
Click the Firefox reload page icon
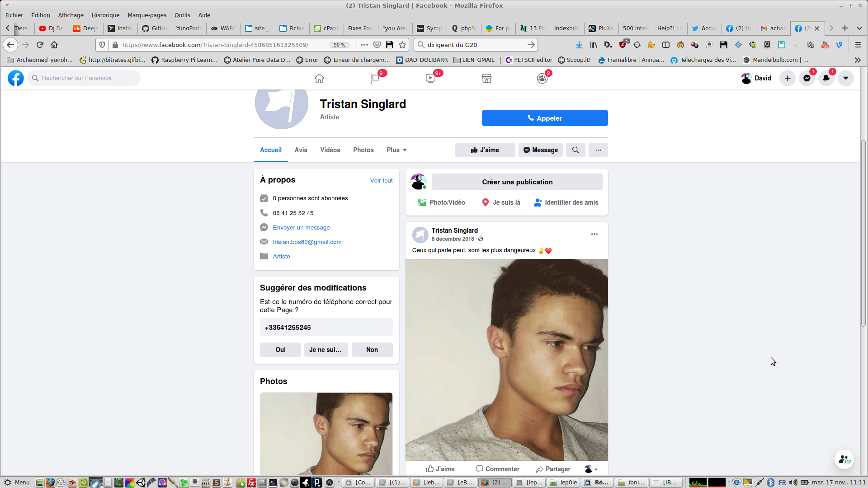(40, 45)
